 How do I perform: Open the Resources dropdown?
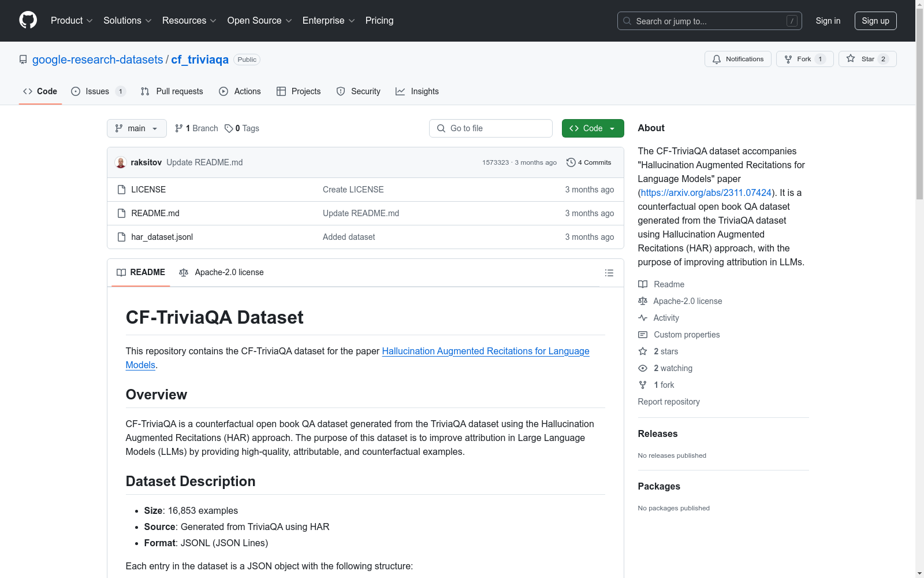(189, 21)
